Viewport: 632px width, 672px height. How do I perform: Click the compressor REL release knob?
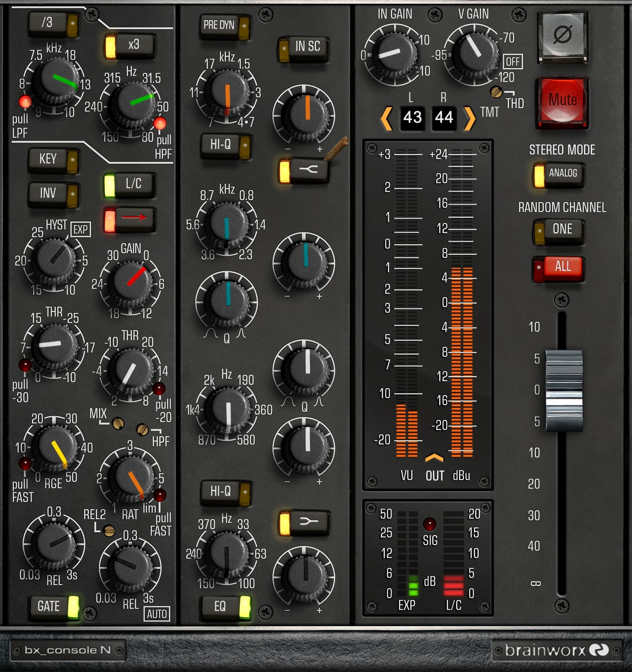[131, 568]
